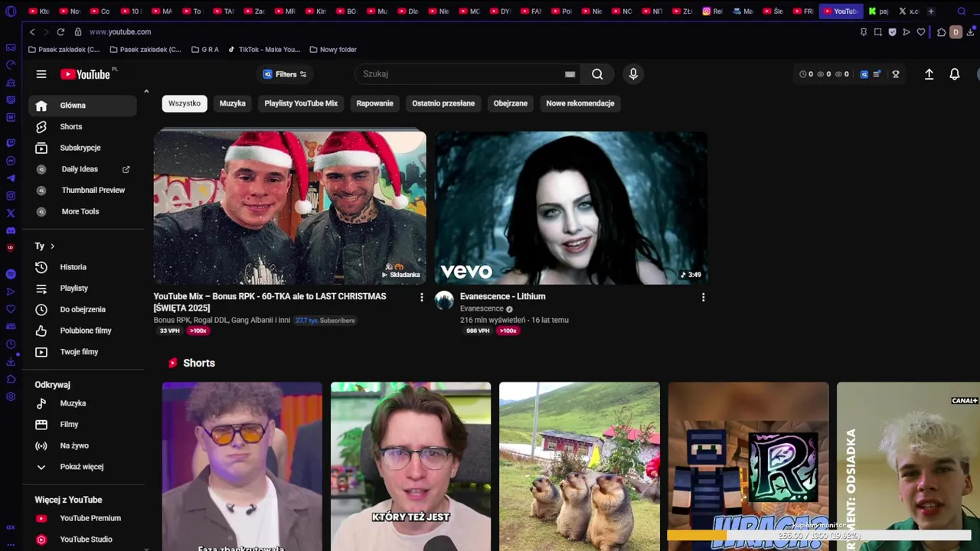Image resolution: width=980 pixels, height=551 pixels.
Task: Open a new browser tab with plus
Action: tap(931, 11)
